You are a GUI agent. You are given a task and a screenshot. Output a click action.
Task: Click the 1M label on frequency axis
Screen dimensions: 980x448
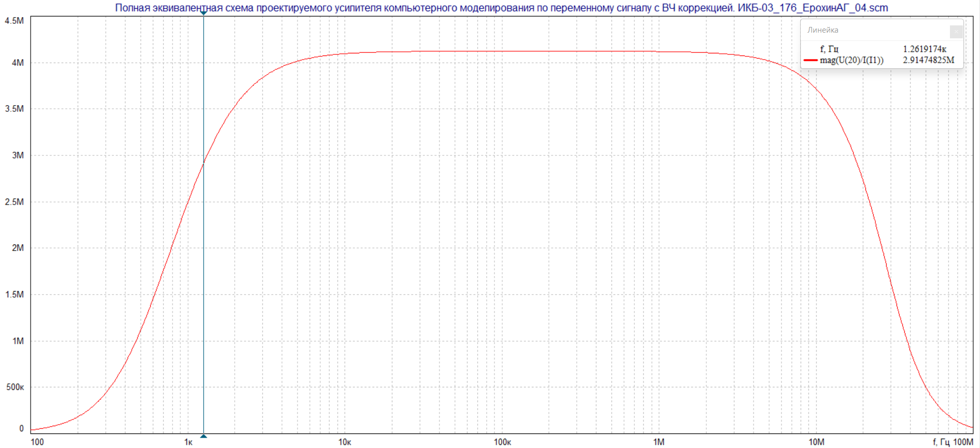659,442
